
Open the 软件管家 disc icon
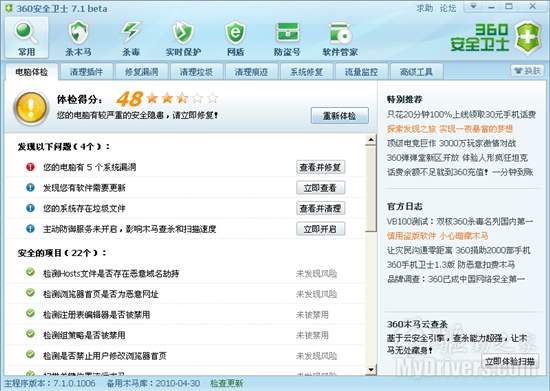340,32
